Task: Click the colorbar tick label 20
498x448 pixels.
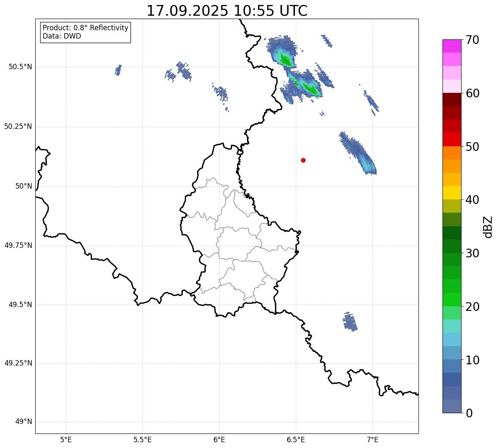Action: (472, 307)
